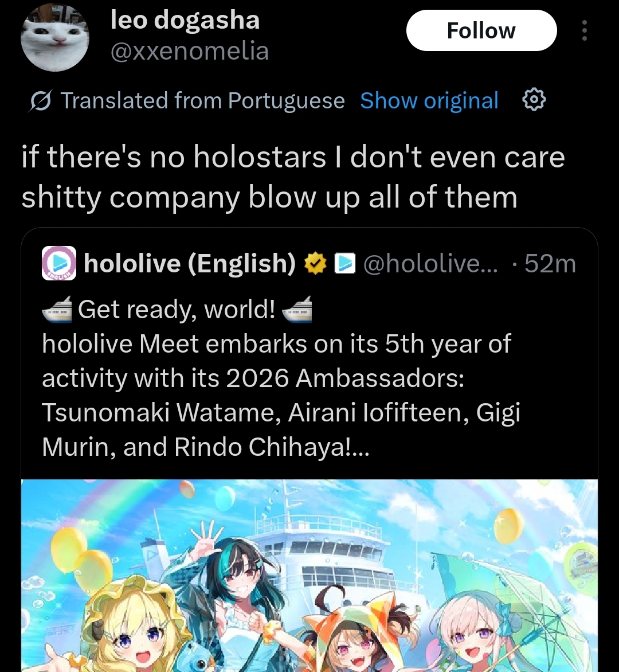Click the hololive (English) display name
The height and width of the screenshot is (672, 619).
click(190, 263)
